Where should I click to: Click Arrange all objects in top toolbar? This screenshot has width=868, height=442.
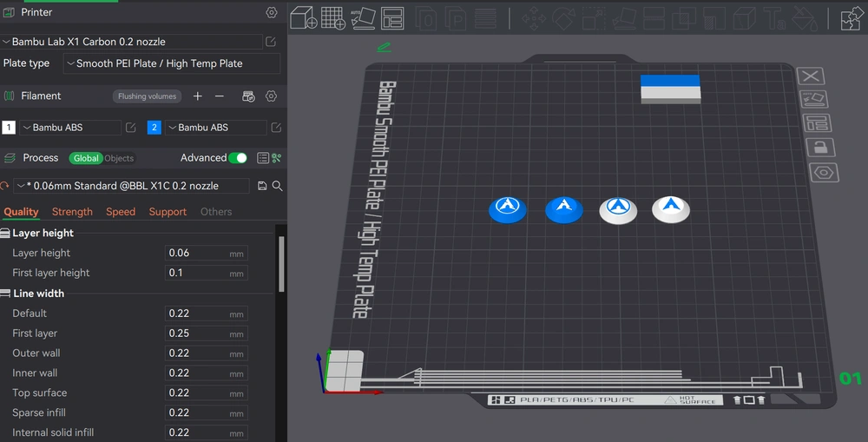coord(392,17)
